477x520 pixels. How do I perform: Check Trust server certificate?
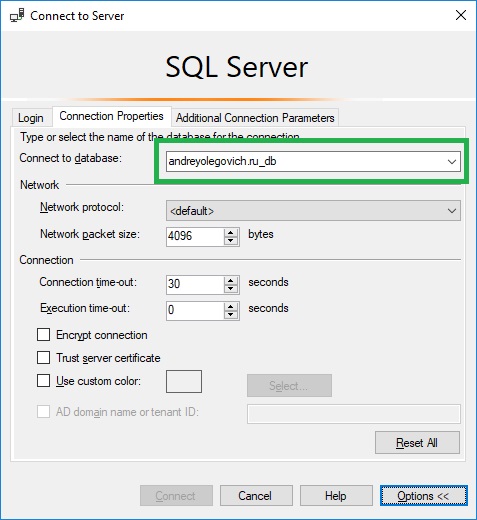coord(44,358)
